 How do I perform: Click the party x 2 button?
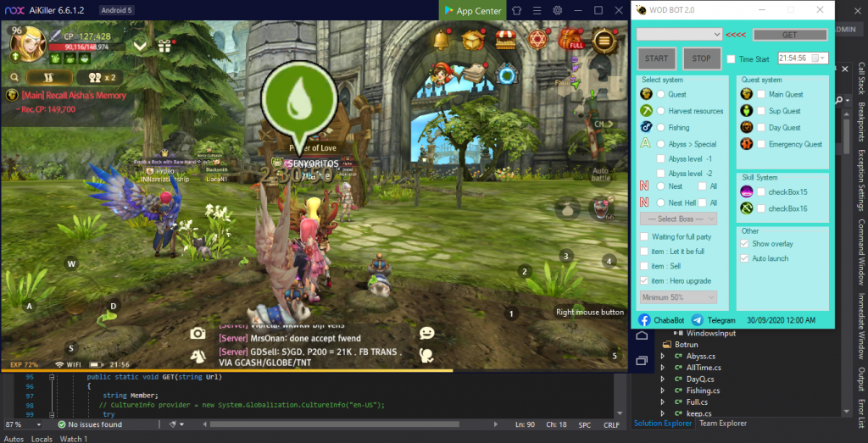pos(99,77)
